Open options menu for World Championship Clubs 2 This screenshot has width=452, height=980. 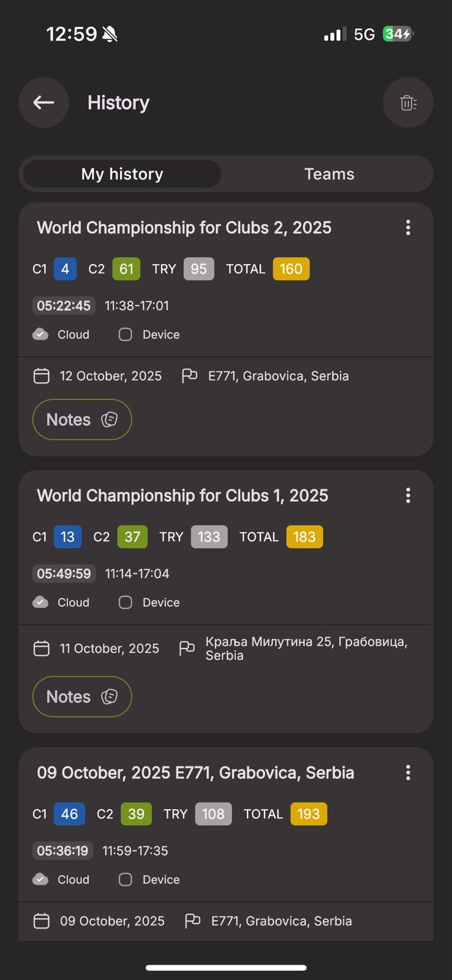408,228
